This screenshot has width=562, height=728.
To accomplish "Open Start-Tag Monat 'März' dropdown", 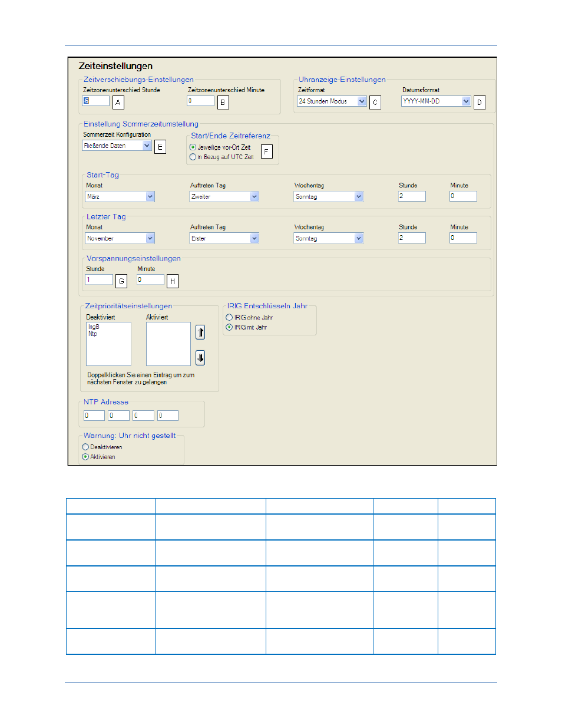I will [120, 196].
